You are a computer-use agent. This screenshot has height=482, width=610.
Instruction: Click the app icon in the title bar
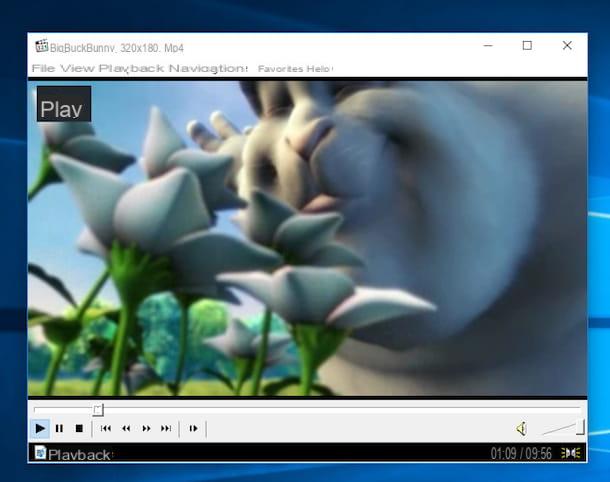point(42,46)
